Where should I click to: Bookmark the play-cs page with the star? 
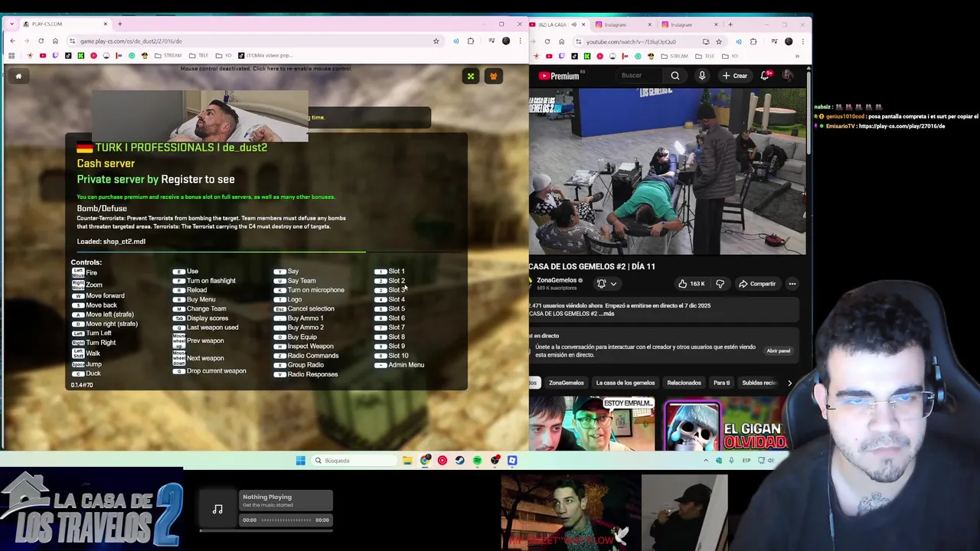coord(436,41)
